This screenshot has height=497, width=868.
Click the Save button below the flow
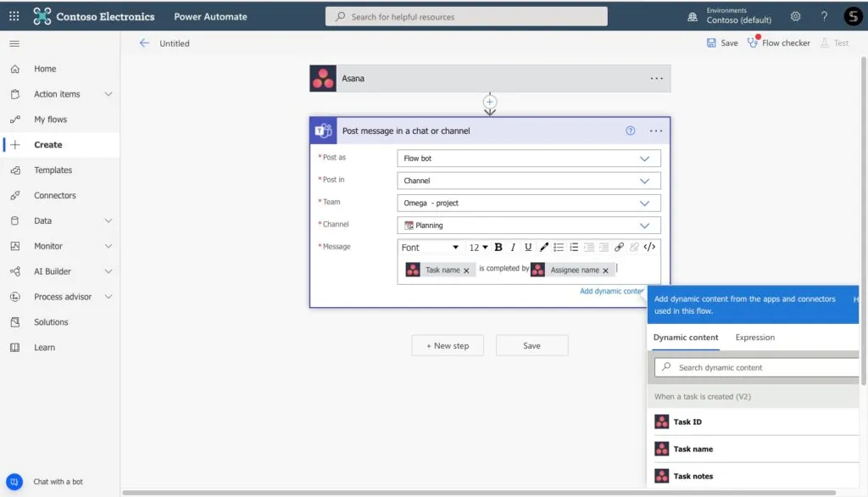[x=531, y=346]
